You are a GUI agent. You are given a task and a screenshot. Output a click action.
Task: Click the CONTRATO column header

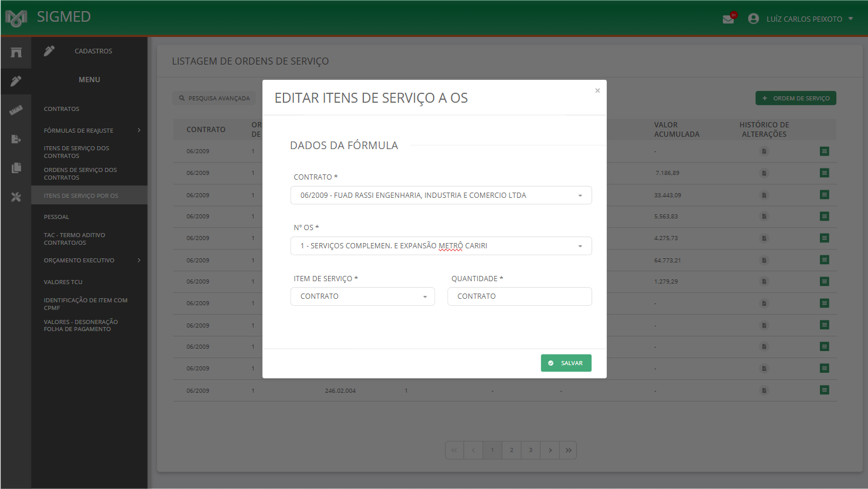click(x=206, y=130)
